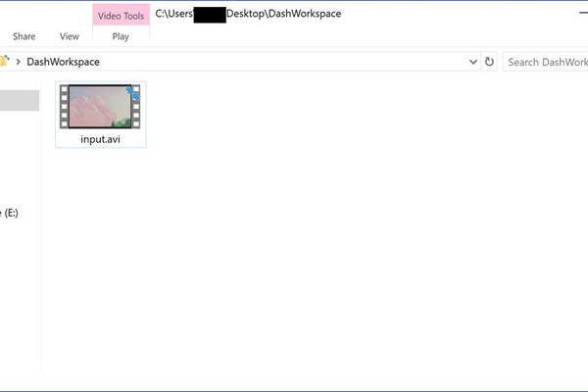
Task: Select the (E:) drive in navigation pane
Action: point(9,213)
